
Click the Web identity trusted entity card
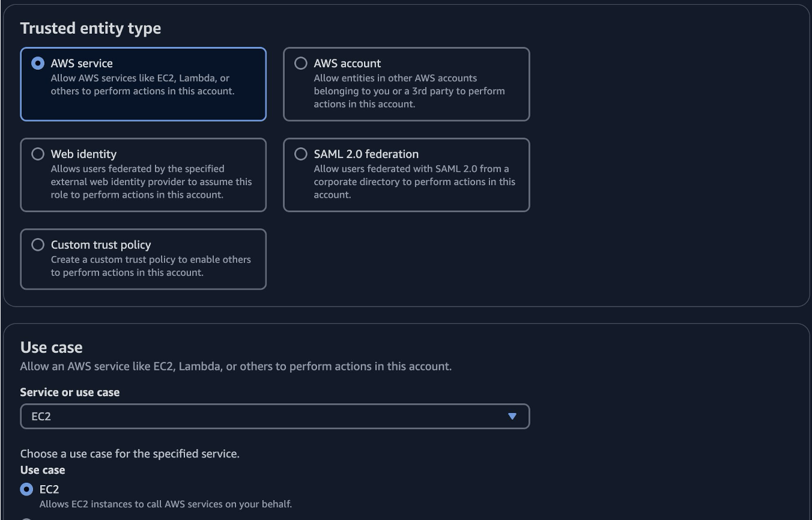143,175
